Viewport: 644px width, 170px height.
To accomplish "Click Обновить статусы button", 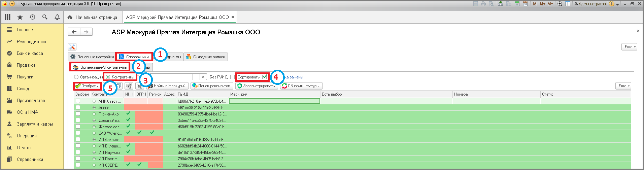I will [x=301, y=86].
